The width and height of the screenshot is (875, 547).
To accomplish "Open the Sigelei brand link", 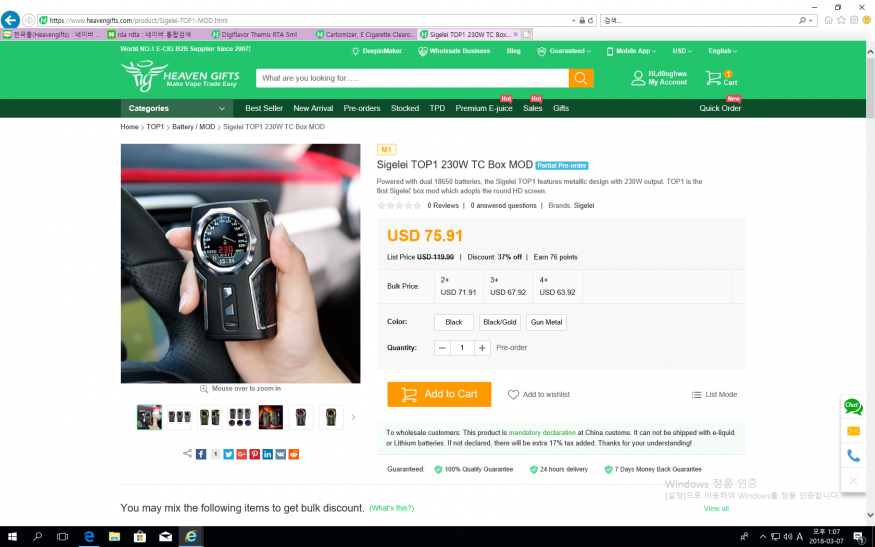I will tap(584, 205).
